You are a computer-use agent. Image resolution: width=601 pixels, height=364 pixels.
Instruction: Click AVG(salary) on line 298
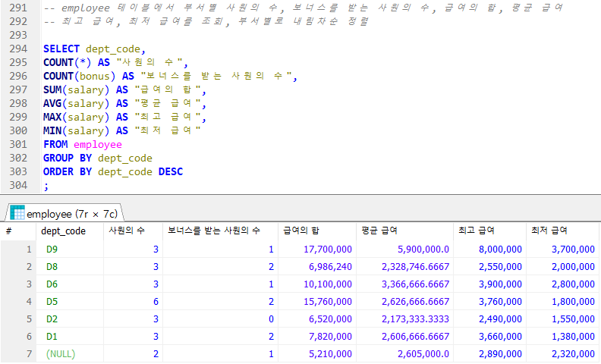click(x=77, y=103)
